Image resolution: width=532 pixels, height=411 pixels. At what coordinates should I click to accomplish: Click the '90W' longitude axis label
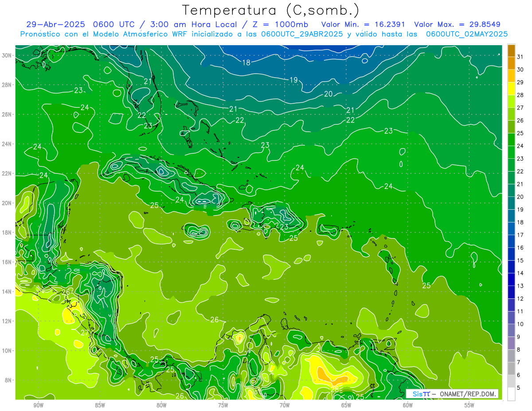click(x=38, y=405)
